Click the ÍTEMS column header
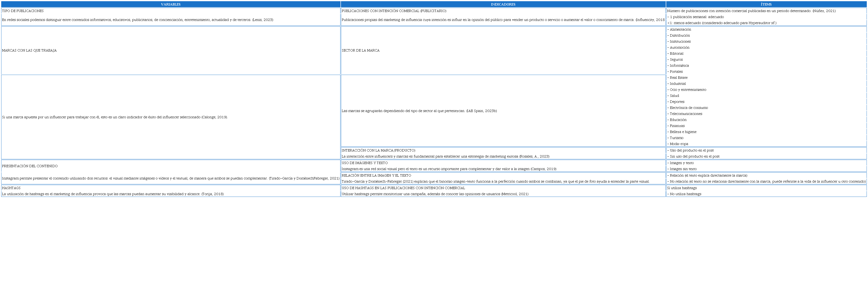Viewport: 868px width, 299px height. [x=766, y=4]
